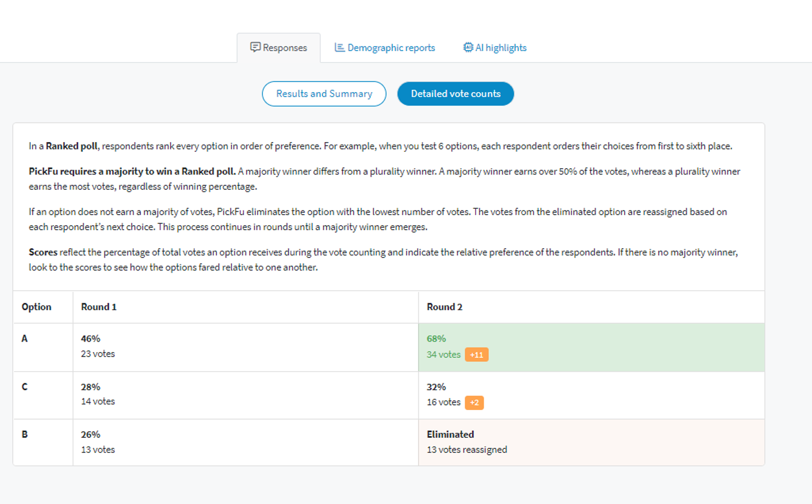Screen dimensions: 812x504
Task: Click the Demographic reports chart icon
Action: [340, 47]
